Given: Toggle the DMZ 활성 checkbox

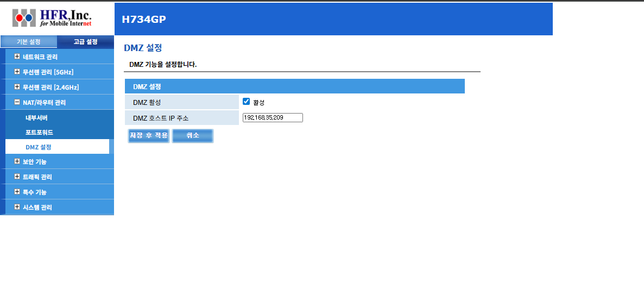Looking at the screenshot, I should point(246,102).
